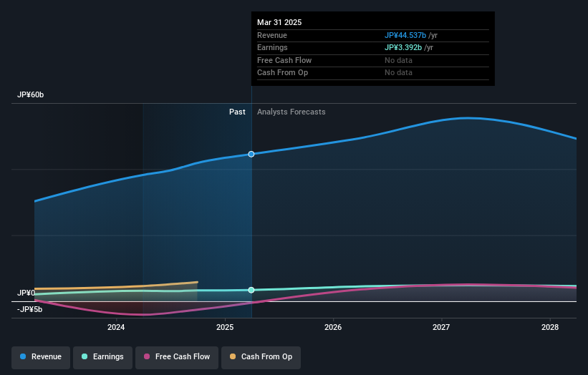
Task: Click the 2025 x-axis label
Action: (x=225, y=328)
